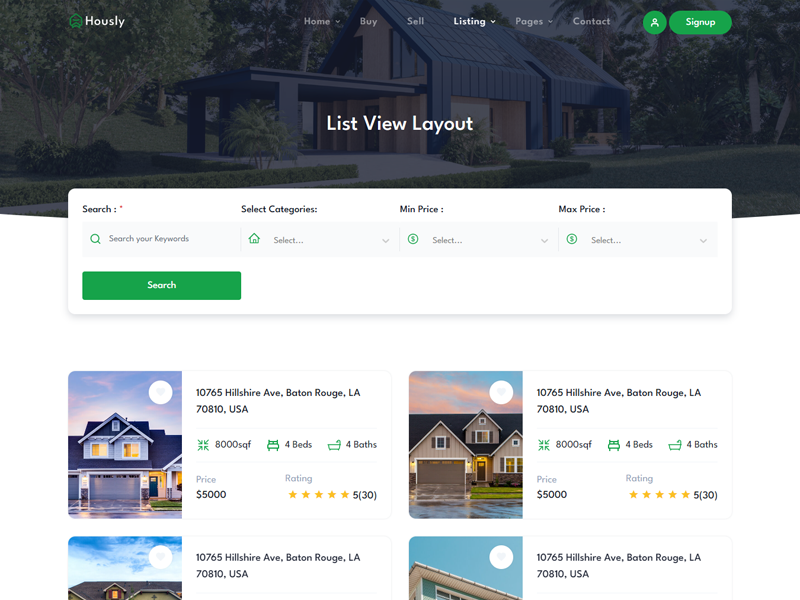Click the heart on the bottom-right listing photo

point(501,557)
